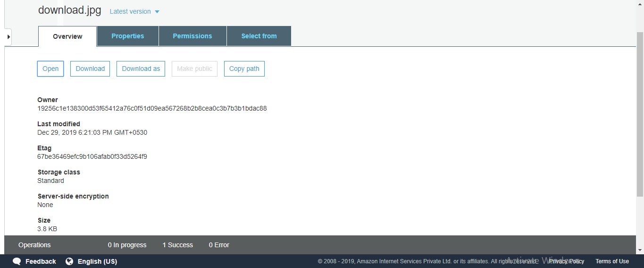Click the Copy path button
The width and height of the screenshot is (644, 268).
click(244, 69)
